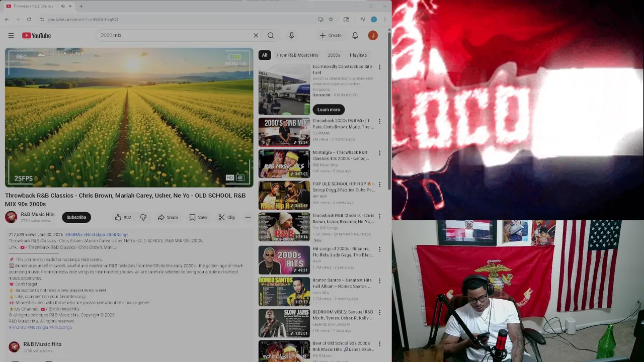Open browser extensions icon
This screenshot has width=644, height=362.
[x=346, y=19]
